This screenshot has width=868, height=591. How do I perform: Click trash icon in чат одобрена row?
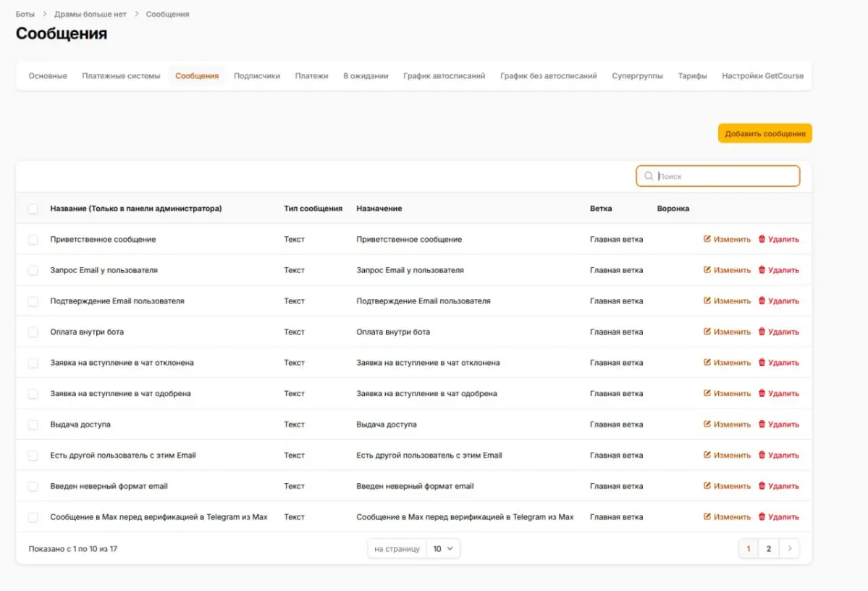(762, 393)
